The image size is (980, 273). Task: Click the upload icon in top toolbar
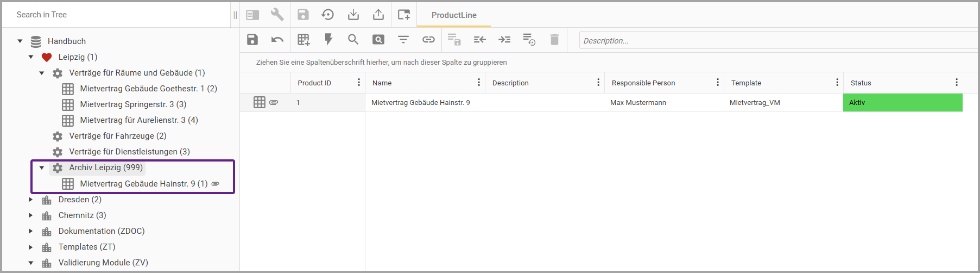pos(378,15)
